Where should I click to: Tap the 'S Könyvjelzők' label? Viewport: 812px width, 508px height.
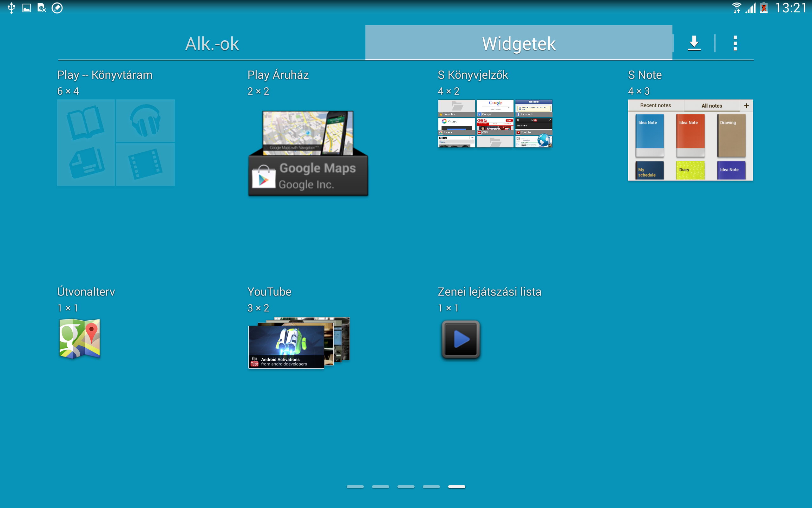coord(473,75)
